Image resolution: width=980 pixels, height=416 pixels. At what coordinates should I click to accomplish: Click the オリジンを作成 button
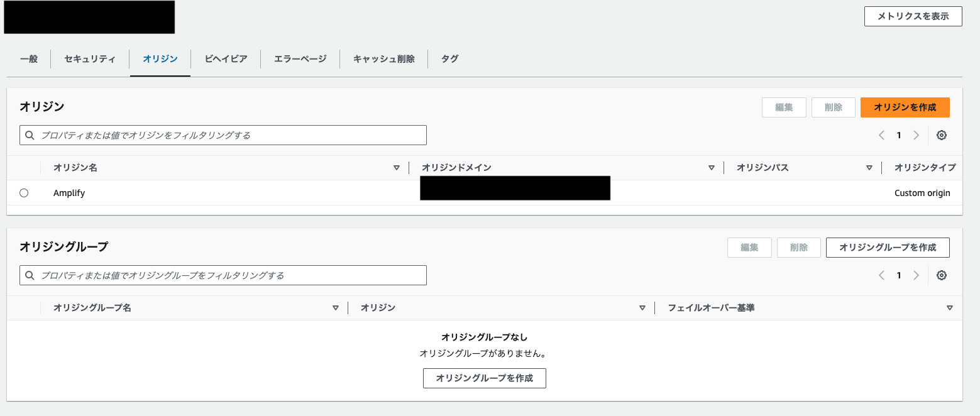pyautogui.click(x=905, y=107)
